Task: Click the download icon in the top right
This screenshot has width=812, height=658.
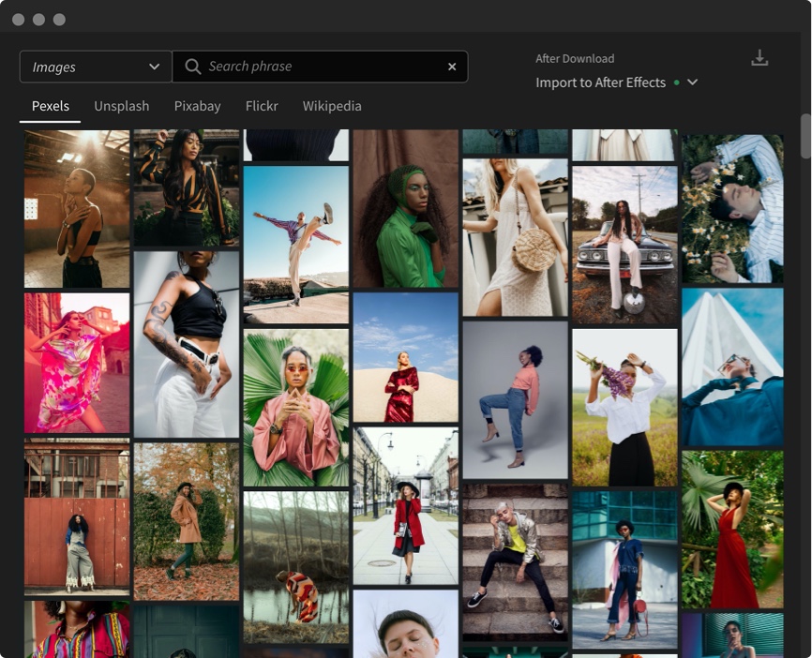Action: (759, 59)
